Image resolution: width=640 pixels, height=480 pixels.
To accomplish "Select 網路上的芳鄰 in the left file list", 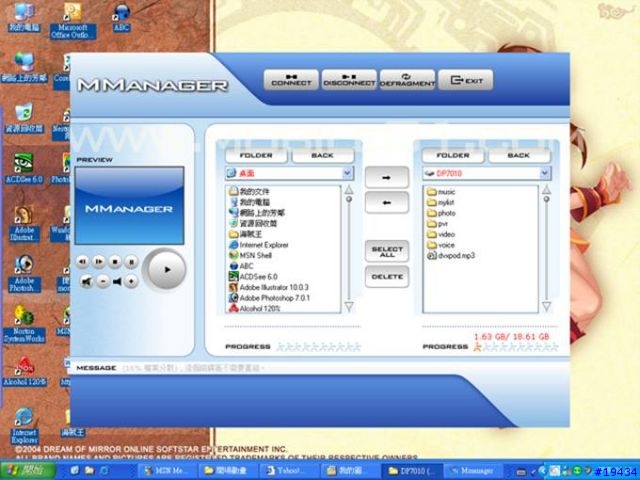I will pyautogui.click(x=257, y=213).
